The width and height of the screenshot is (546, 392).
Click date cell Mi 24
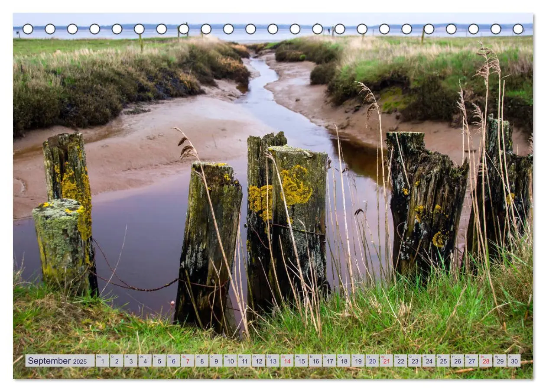coord(429,361)
